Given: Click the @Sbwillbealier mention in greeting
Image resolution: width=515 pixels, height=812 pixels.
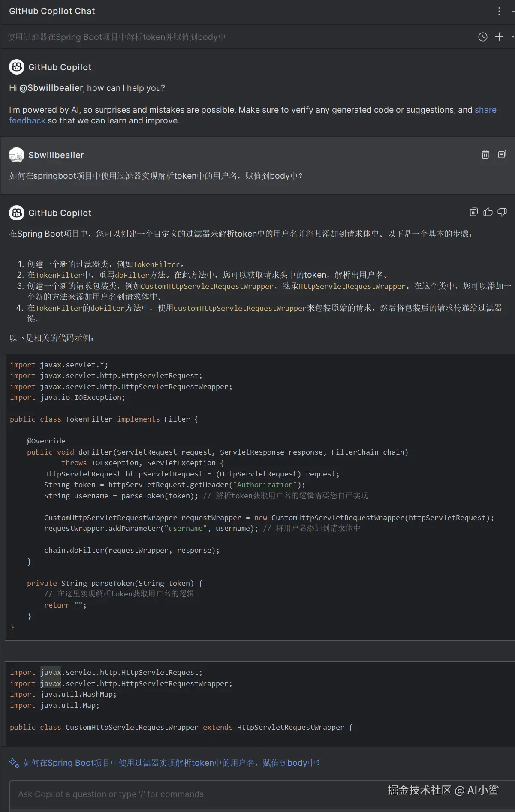Looking at the screenshot, I should click(51, 88).
